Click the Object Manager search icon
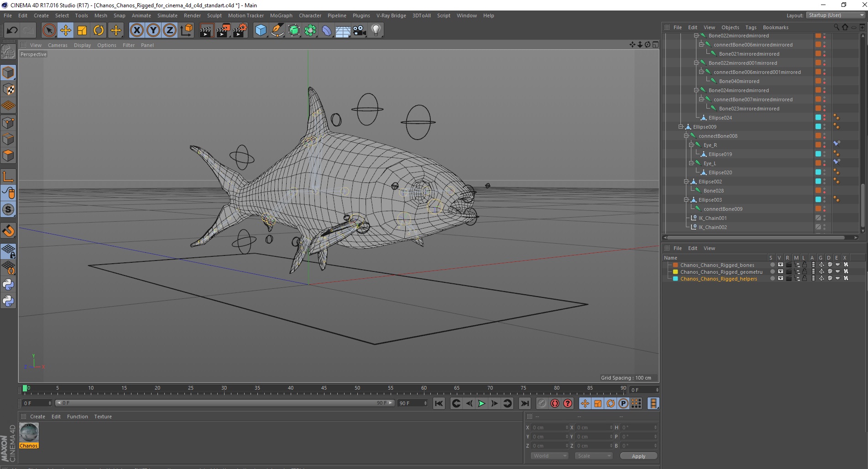868x469 pixels. 836,27
